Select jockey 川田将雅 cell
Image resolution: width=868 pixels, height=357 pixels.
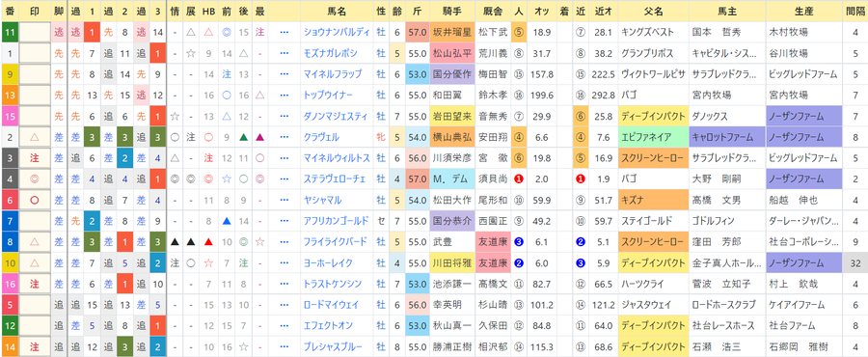[452, 262]
